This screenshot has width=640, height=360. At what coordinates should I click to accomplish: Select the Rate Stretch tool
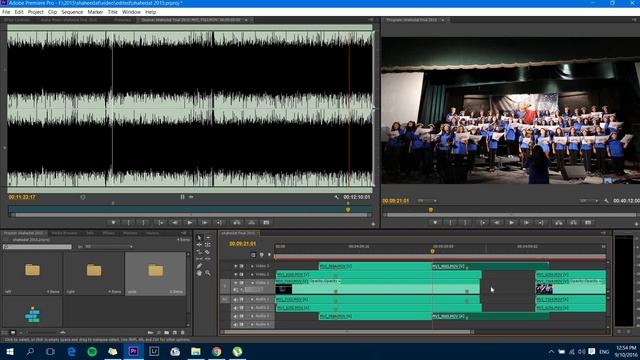point(199,252)
